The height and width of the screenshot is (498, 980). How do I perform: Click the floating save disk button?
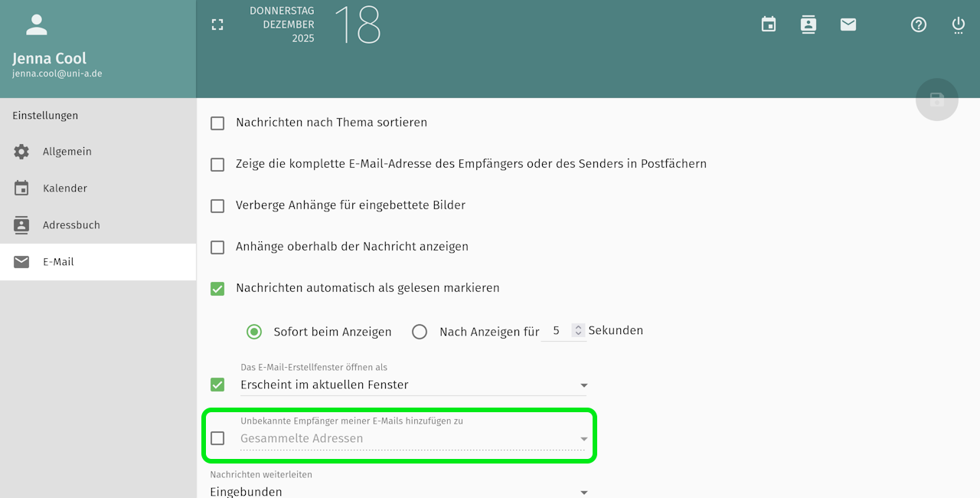(936, 100)
